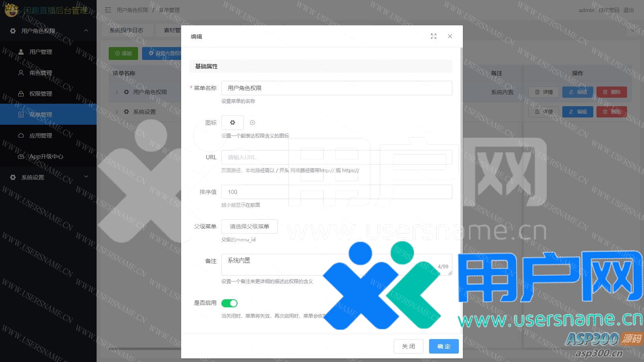Confirm with the 确定 button

coord(444,346)
